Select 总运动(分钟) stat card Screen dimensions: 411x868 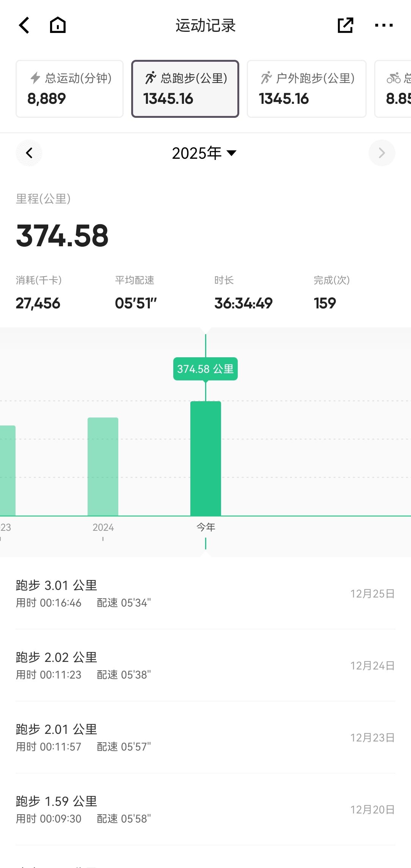[x=69, y=89]
